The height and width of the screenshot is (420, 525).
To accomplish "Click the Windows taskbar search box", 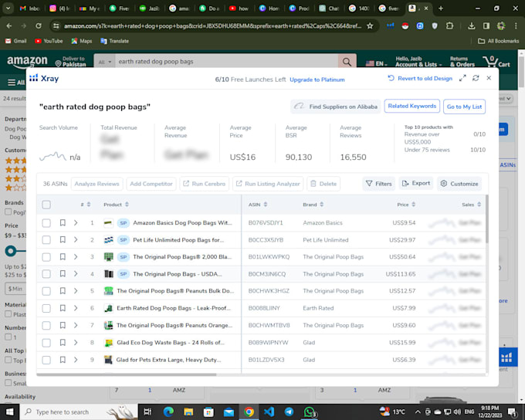I will tap(79, 412).
